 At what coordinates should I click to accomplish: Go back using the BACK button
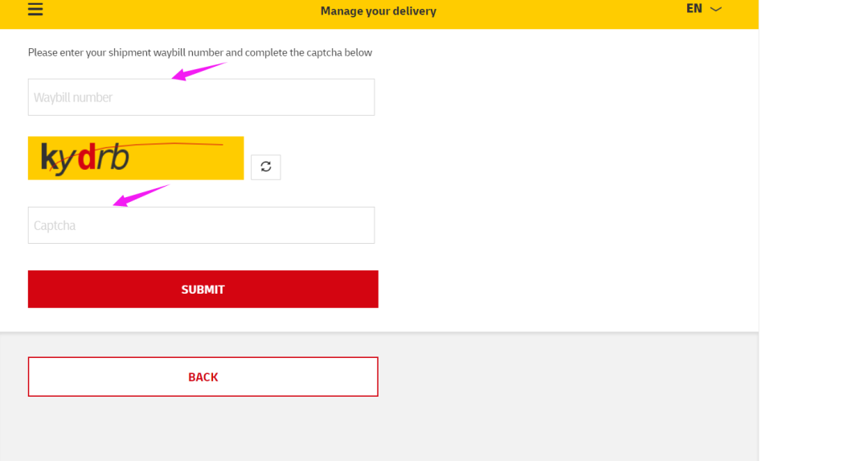pos(203,377)
